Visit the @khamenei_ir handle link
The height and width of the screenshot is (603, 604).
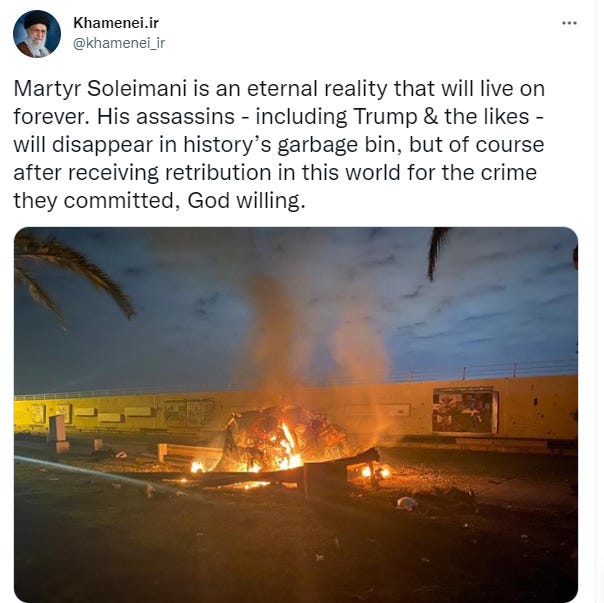(x=119, y=43)
